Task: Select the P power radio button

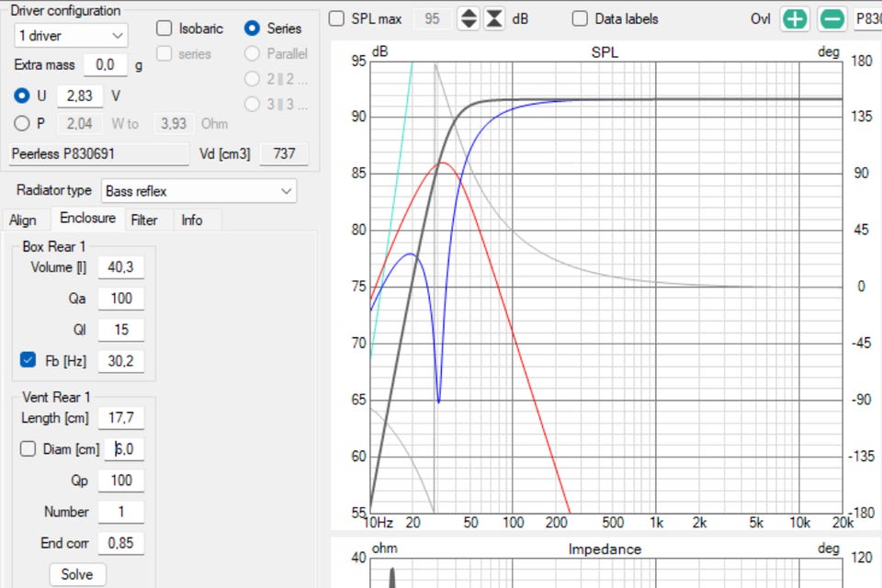Action: pos(22,123)
